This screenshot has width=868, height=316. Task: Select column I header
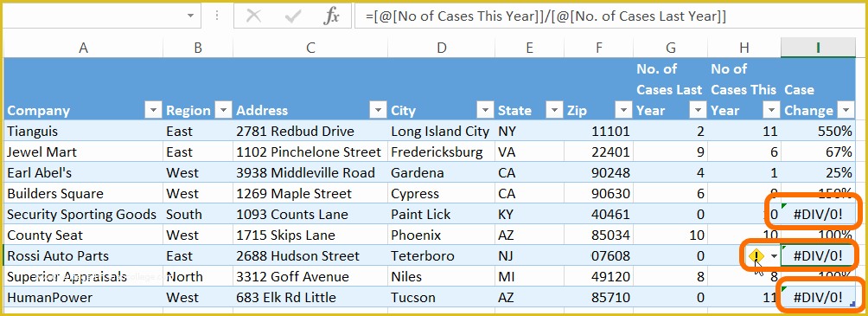coord(818,48)
